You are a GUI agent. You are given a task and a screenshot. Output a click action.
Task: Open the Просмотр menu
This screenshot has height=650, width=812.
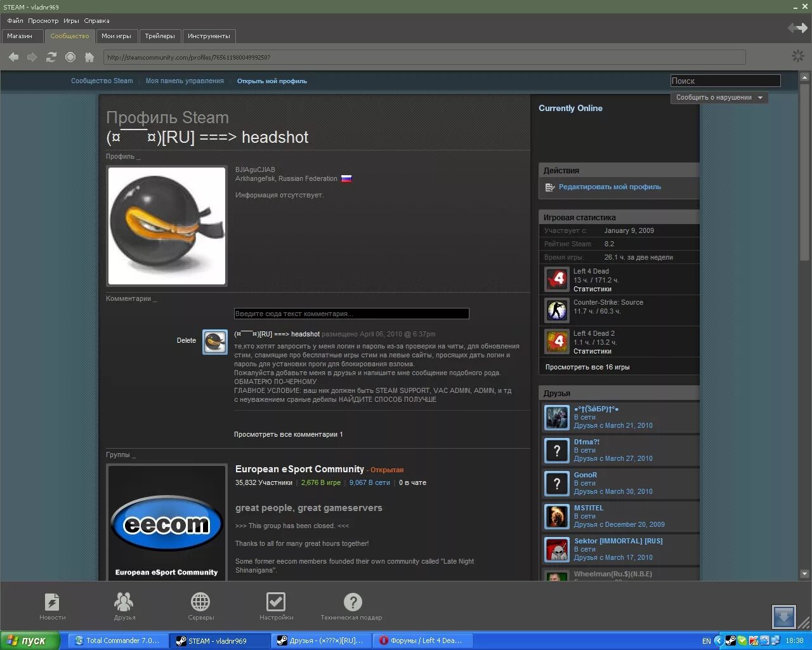click(x=43, y=20)
